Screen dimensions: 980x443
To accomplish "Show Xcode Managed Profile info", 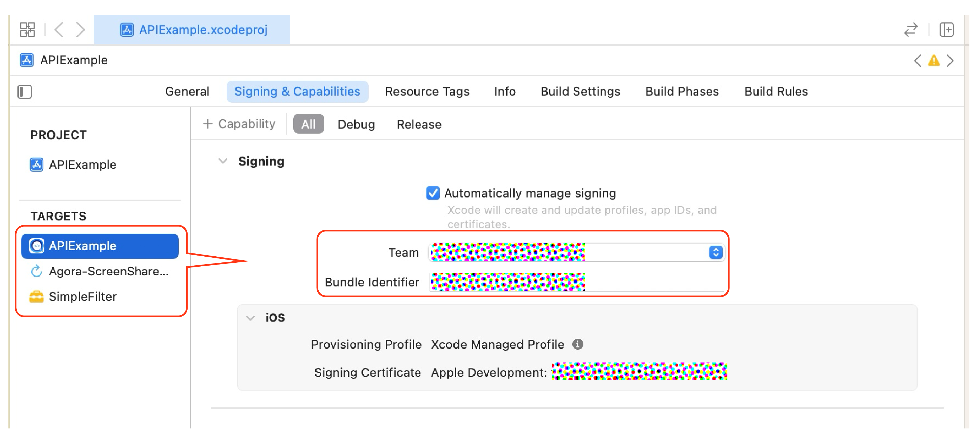I will click(x=578, y=344).
